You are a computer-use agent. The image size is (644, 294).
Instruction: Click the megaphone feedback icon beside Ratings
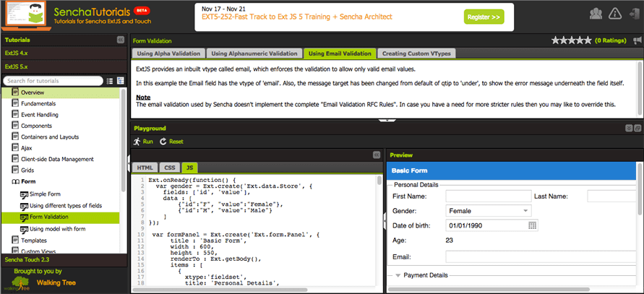(637, 40)
